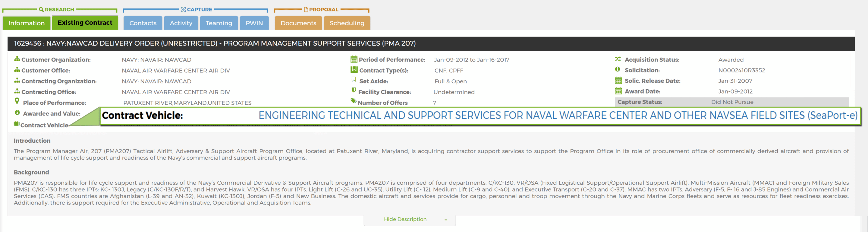Click the Solicitation info icon
Image resolution: width=868 pixels, height=232 pixels.
pyautogui.click(x=617, y=69)
